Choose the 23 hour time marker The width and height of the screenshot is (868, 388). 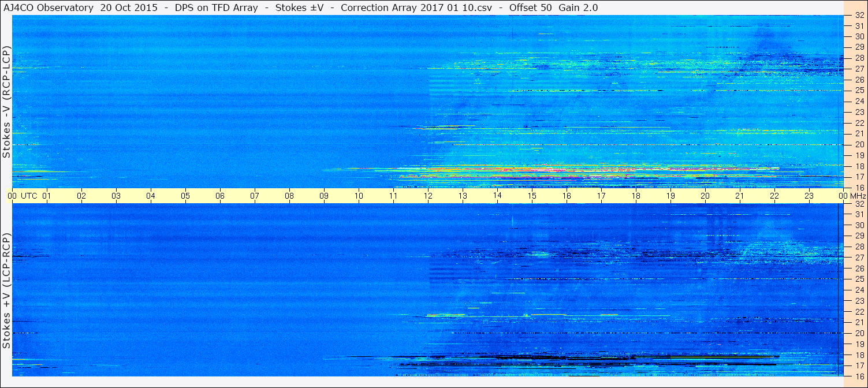coord(809,196)
